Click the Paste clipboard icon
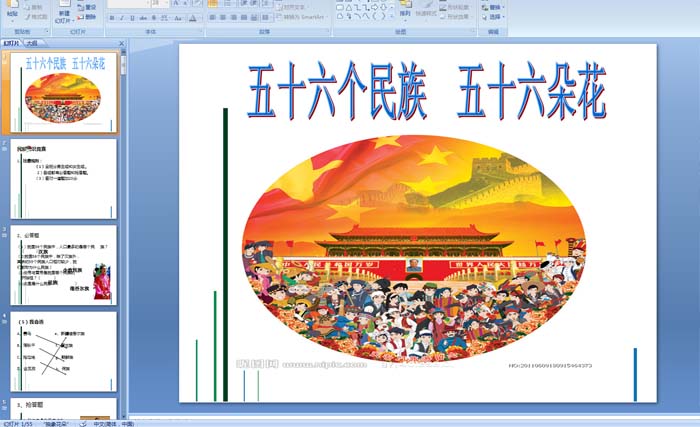The height and width of the screenshot is (427, 700). [x=12, y=4]
